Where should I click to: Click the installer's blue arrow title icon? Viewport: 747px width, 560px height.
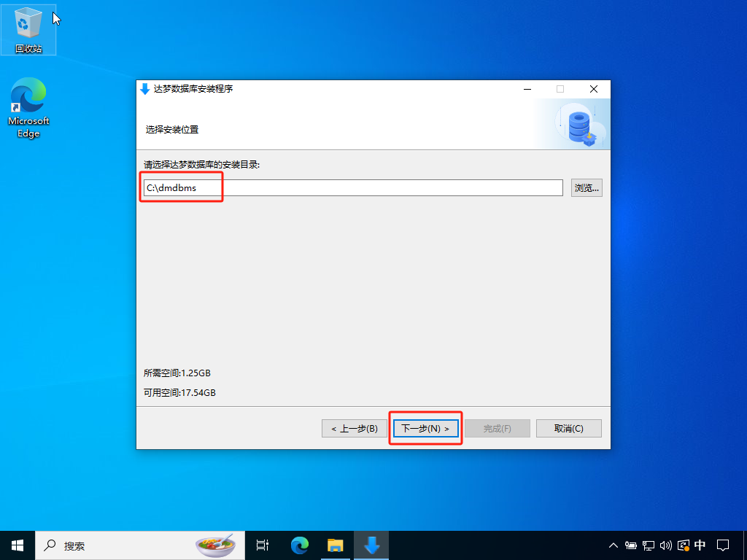point(145,89)
